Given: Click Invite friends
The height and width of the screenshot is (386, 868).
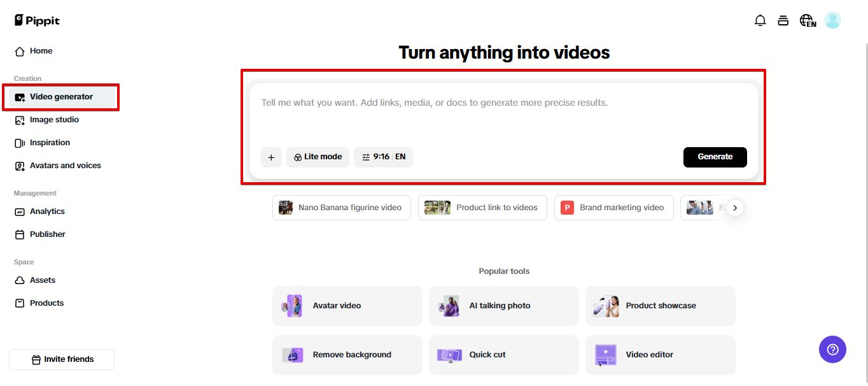Looking at the screenshot, I should [61, 359].
